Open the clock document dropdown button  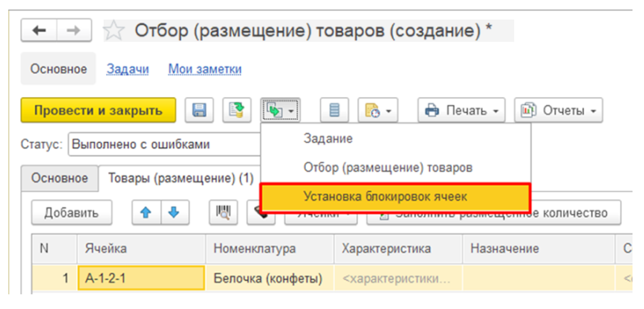click(x=378, y=110)
